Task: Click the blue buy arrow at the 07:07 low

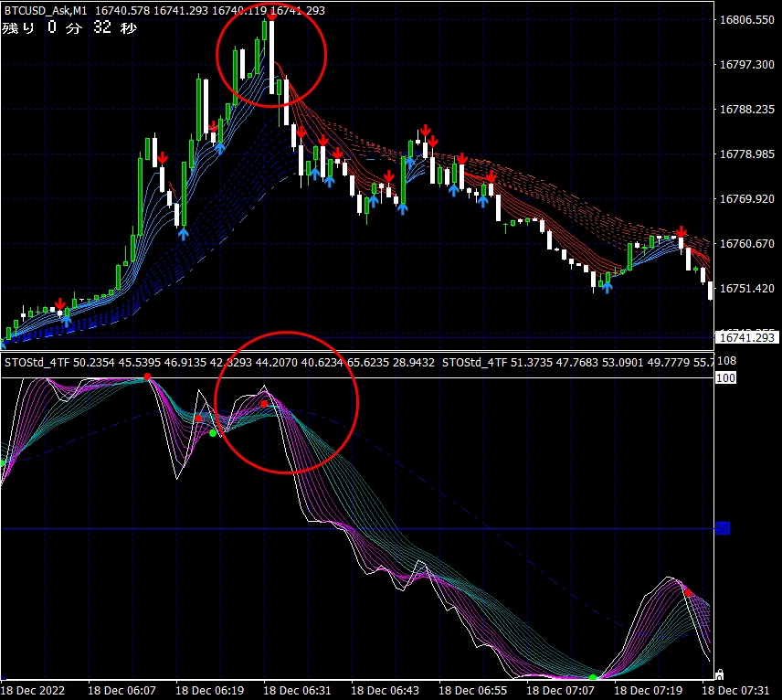Action: point(607,287)
